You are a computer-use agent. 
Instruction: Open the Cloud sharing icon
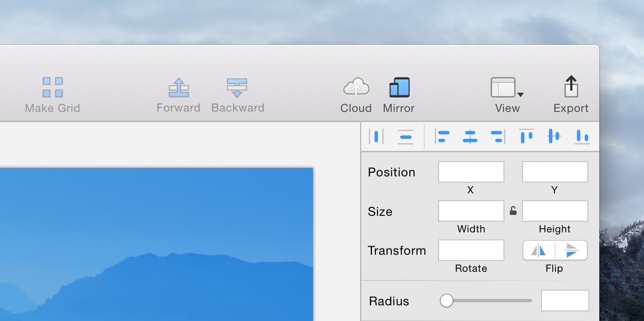pos(356,87)
